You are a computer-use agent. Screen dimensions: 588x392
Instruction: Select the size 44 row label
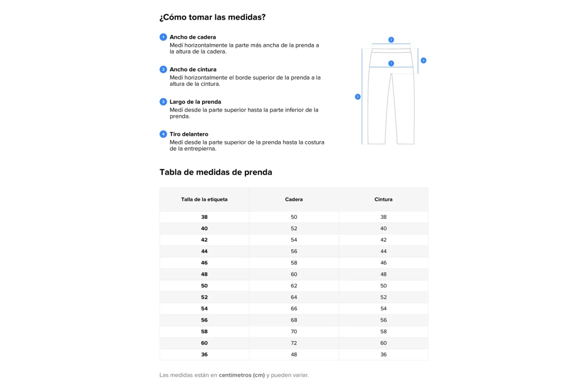(204, 251)
